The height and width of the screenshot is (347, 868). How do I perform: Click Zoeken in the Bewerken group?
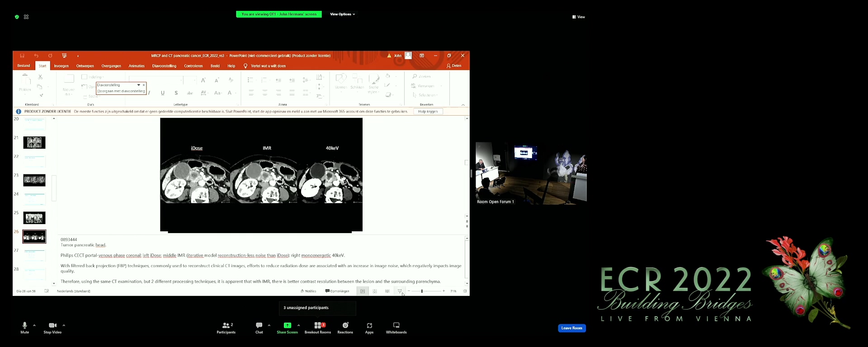421,76
